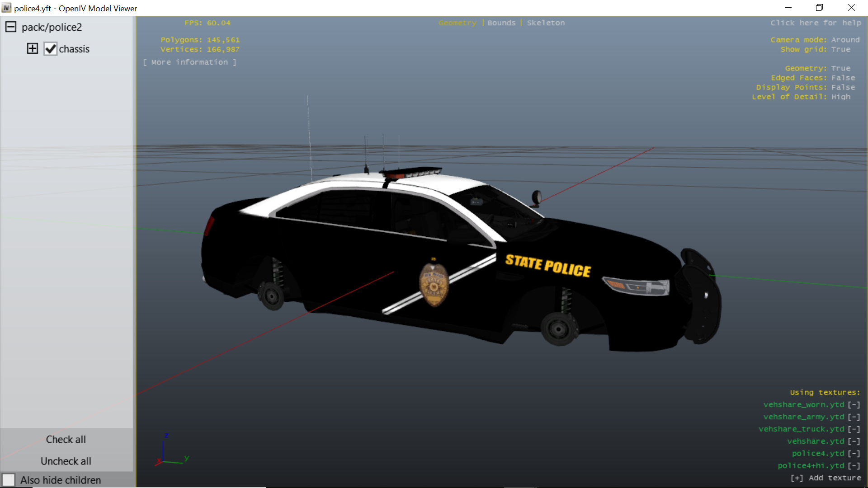Remove police4.ytd texture with [-] button
The image size is (868, 488).
pyautogui.click(x=854, y=454)
